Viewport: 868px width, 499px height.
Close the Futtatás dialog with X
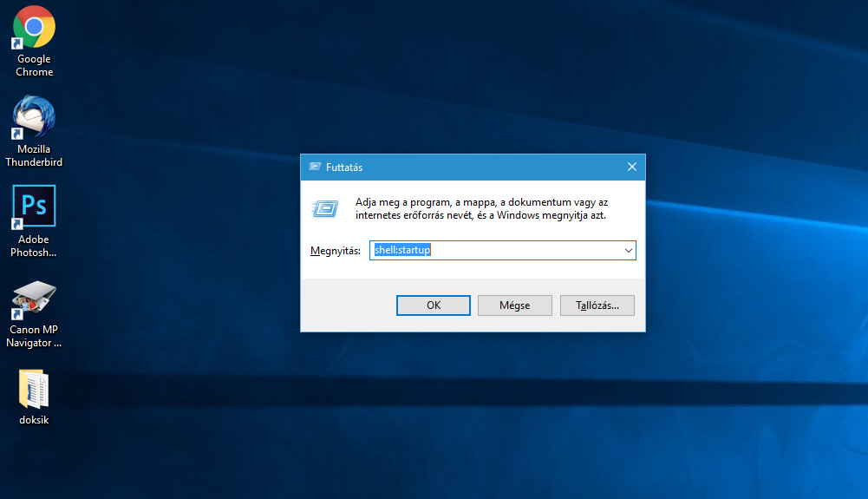click(631, 167)
